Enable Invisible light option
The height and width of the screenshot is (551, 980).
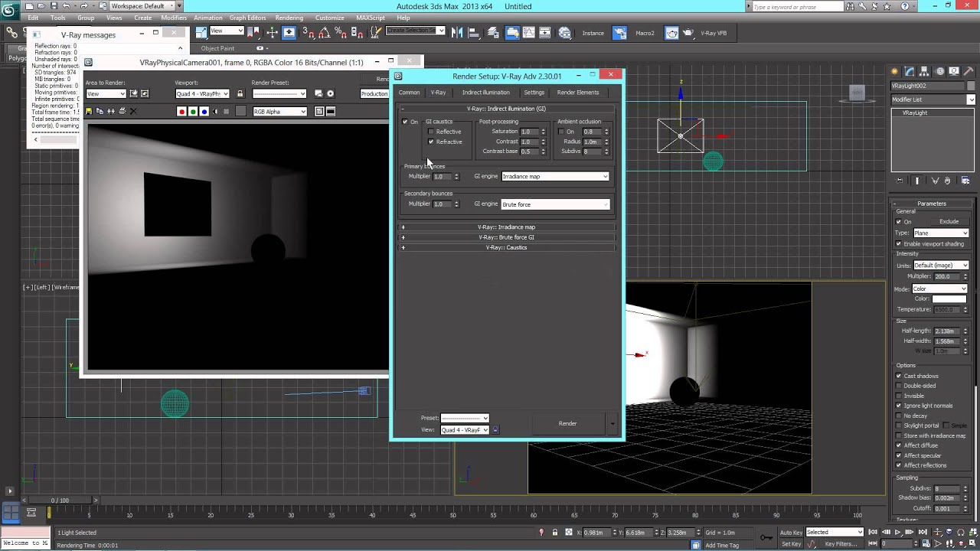click(x=899, y=396)
